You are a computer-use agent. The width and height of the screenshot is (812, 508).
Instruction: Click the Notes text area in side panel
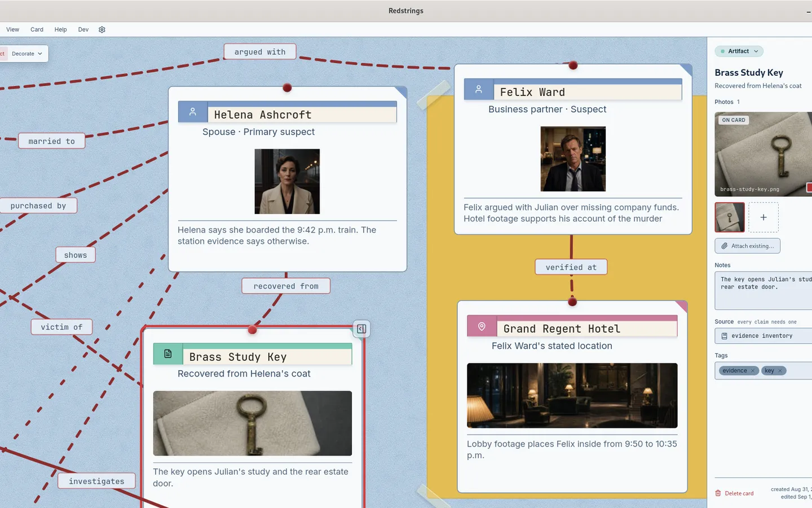[x=764, y=291]
